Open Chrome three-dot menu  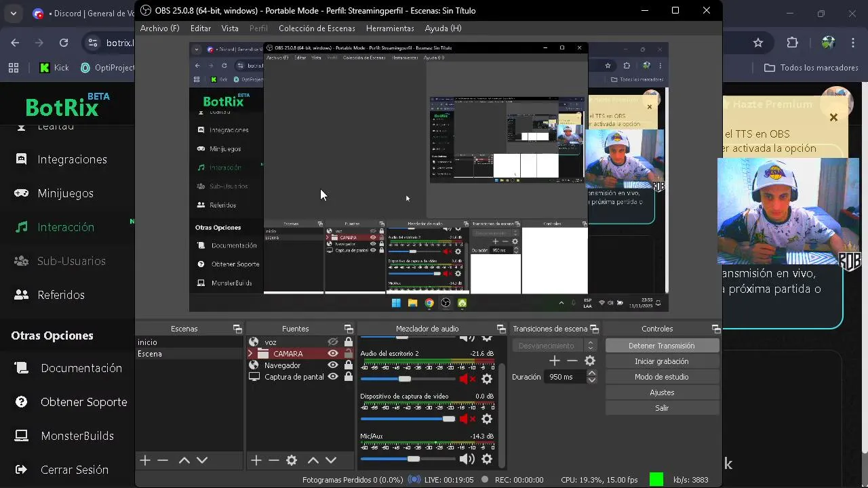[x=854, y=43]
